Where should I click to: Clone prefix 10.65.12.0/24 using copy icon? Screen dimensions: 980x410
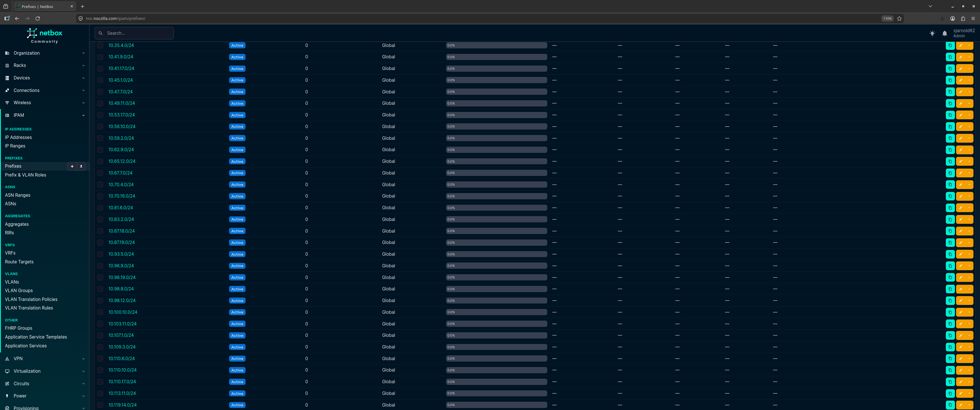click(950, 161)
